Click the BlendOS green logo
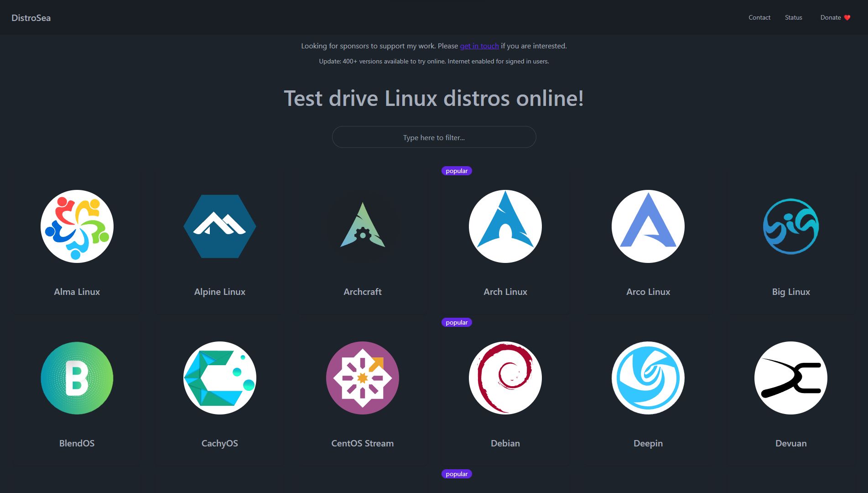Viewport: 868px width, 493px height. click(77, 378)
